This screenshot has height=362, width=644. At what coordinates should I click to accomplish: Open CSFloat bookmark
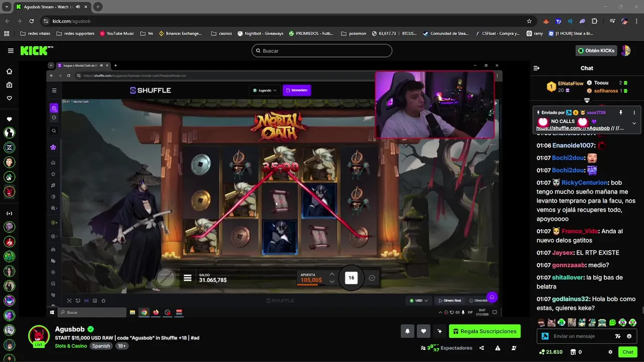coord(497,34)
